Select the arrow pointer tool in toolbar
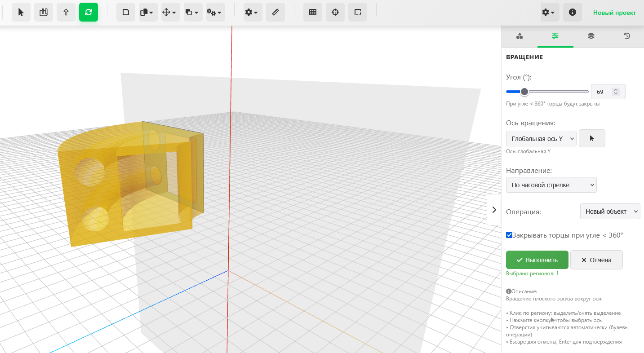644x353 pixels. pyautogui.click(x=21, y=13)
